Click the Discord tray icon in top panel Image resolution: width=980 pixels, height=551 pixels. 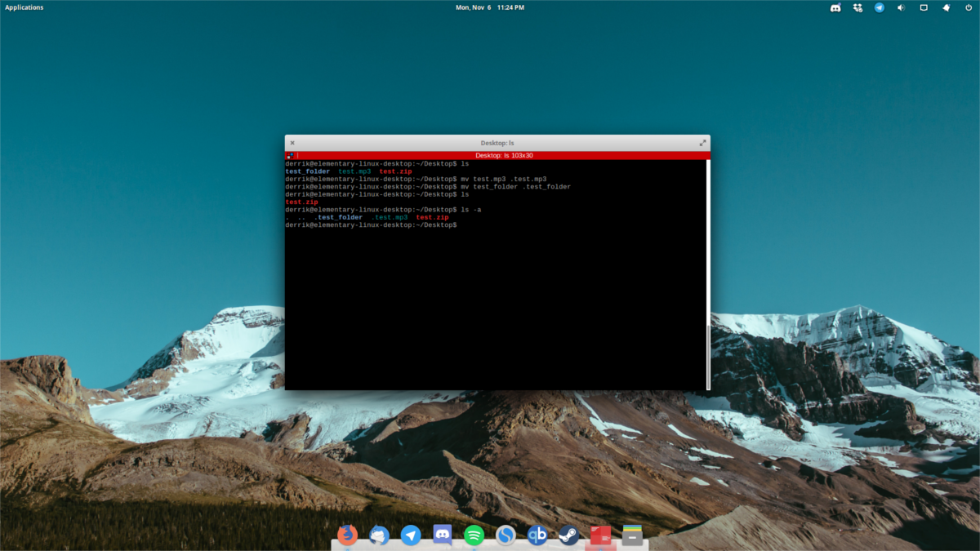835,7
